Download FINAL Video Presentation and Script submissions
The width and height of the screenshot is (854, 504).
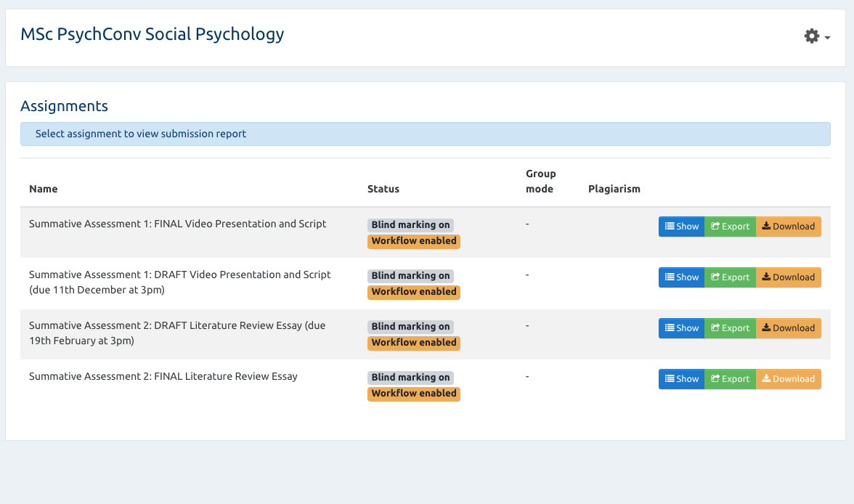pos(788,227)
